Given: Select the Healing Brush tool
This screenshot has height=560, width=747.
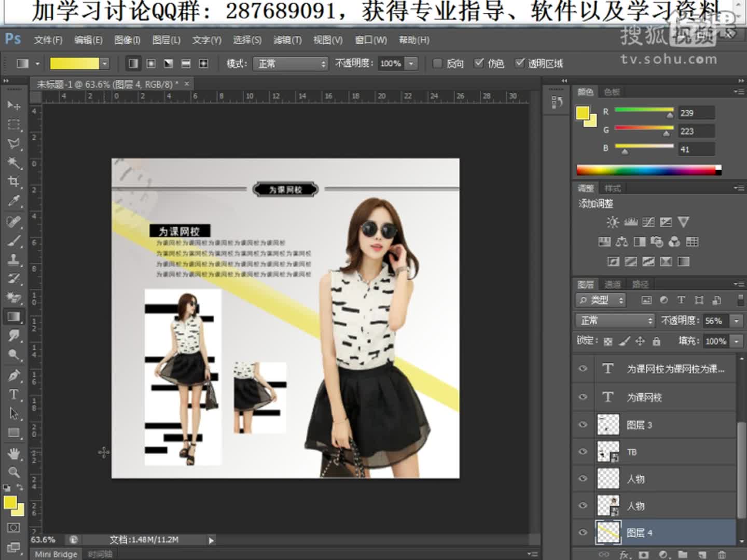Looking at the screenshot, I should 14,222.
